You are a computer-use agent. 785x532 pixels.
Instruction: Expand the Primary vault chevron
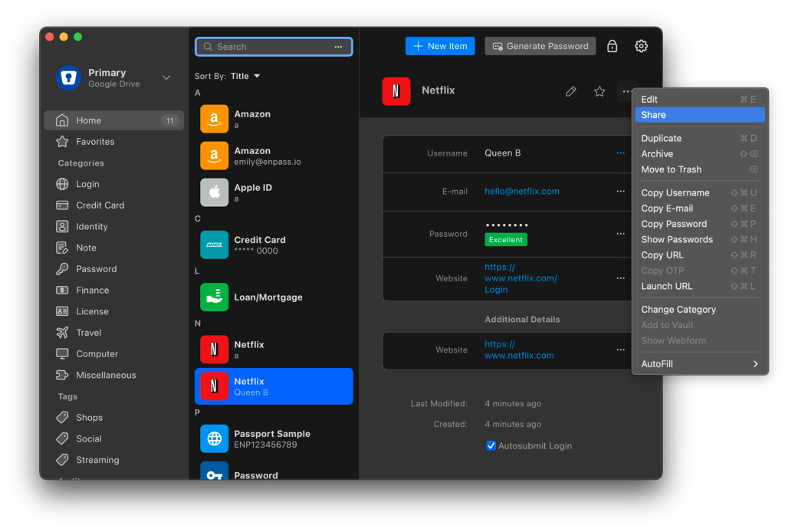(166, 77)
